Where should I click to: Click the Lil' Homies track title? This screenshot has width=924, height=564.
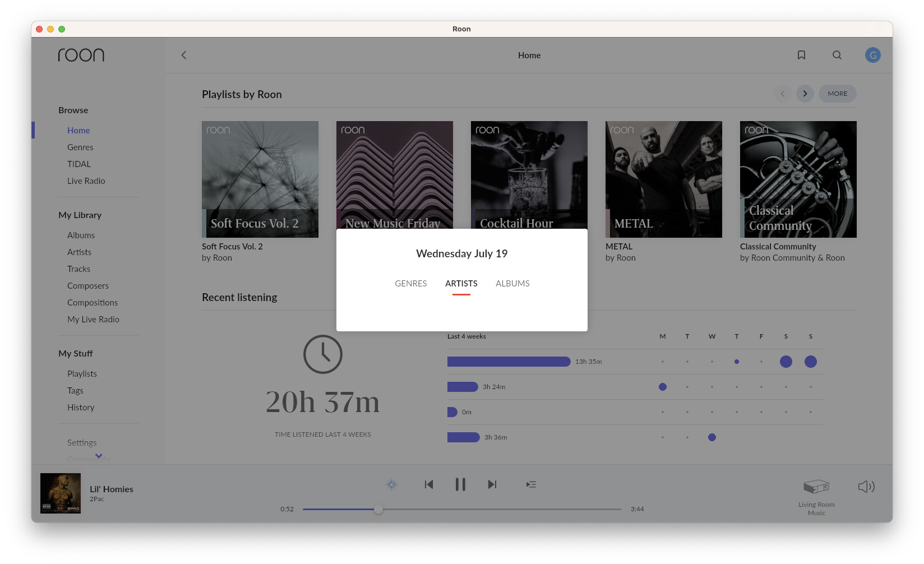(x=112, y=489)
